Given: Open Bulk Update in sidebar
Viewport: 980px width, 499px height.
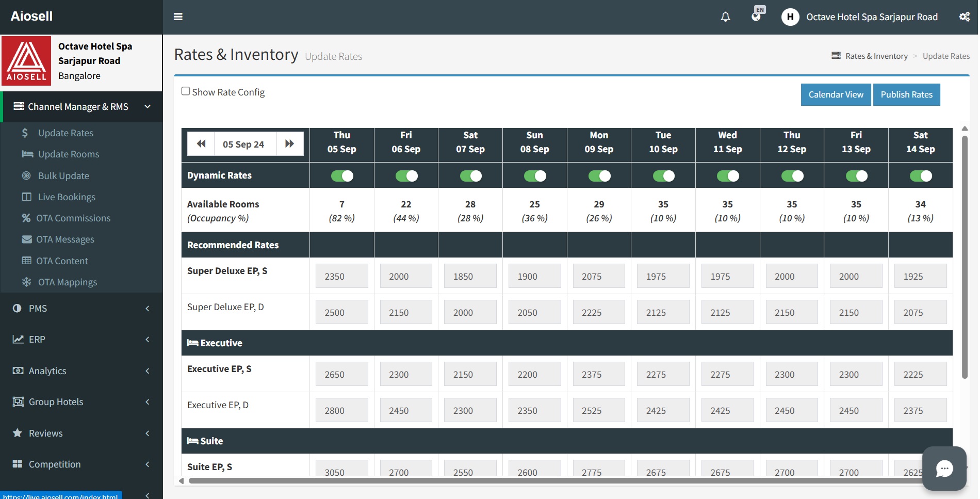Looking at the screenshot, I should coord(63,175).
